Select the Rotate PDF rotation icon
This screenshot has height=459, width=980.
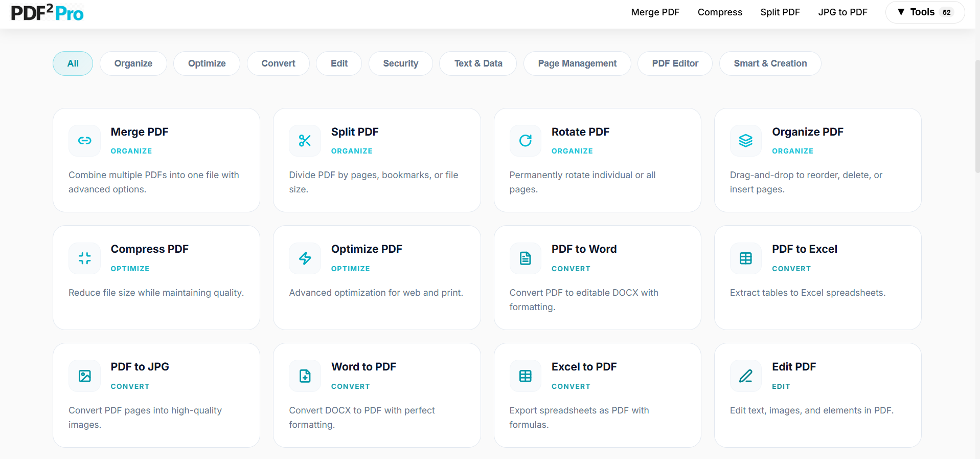[525, 141]
